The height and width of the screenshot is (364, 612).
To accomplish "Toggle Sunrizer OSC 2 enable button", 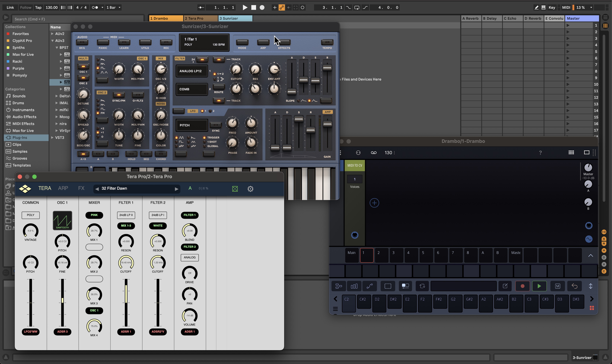I will pyautogui.click(x=83, y=78).
